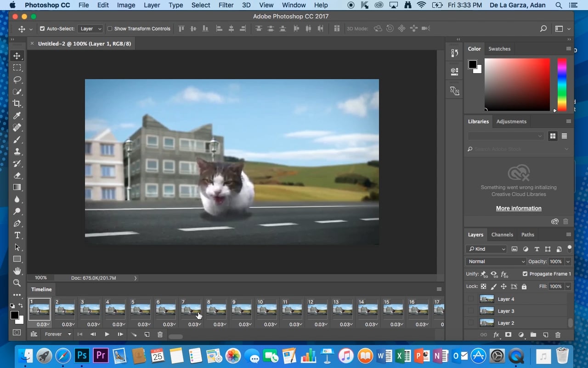Screen dimensions: 588x368
Task: Click the foreground color swatch in Color panel
Action: pyautogui.click(x=472, y=64)
